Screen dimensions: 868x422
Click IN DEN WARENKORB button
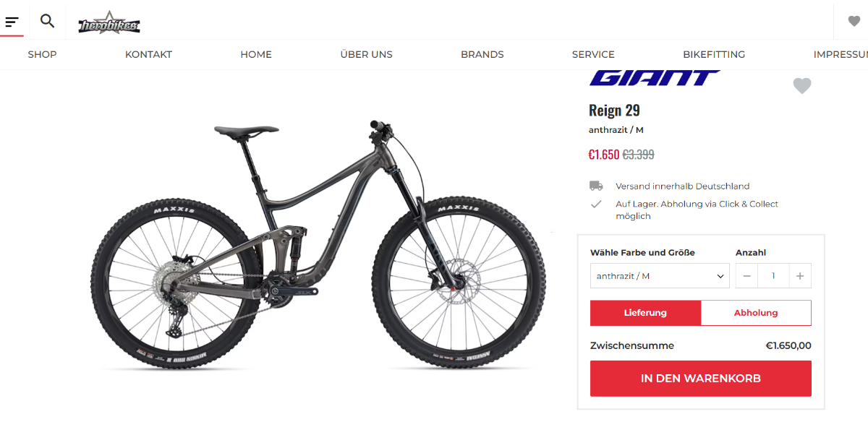click(x=701, y=379)
